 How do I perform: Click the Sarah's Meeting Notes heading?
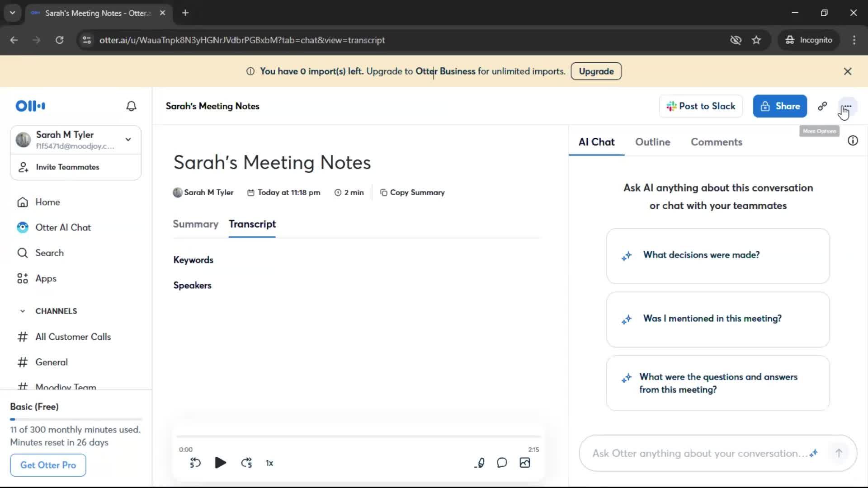(x=272, y=163)
